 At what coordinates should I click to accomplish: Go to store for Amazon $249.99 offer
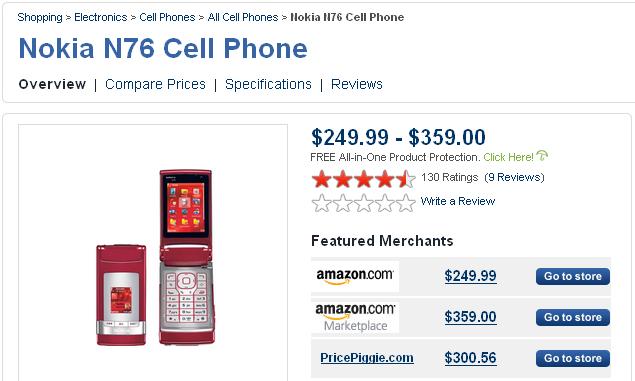[573, 277]
